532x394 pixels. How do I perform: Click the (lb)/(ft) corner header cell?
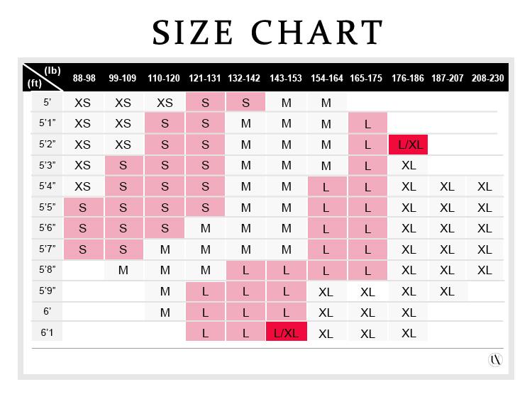tap(43, 77)
